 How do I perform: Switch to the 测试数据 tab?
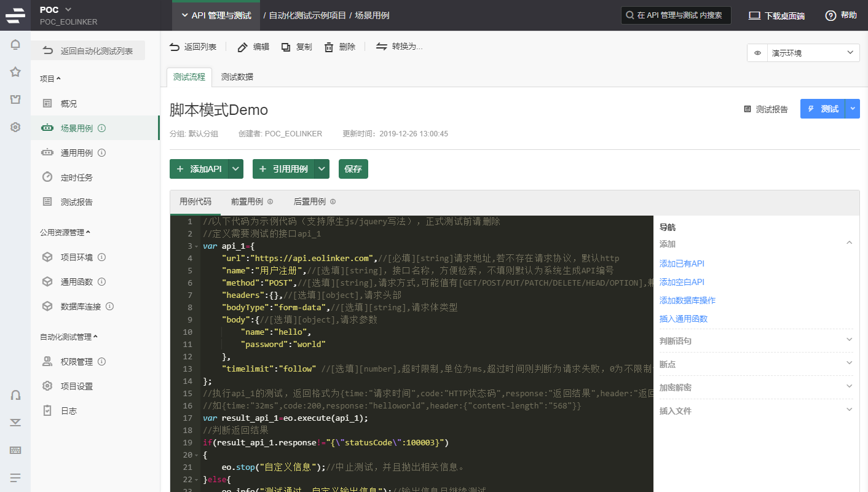pyautogui.click(x=237, y=77)
